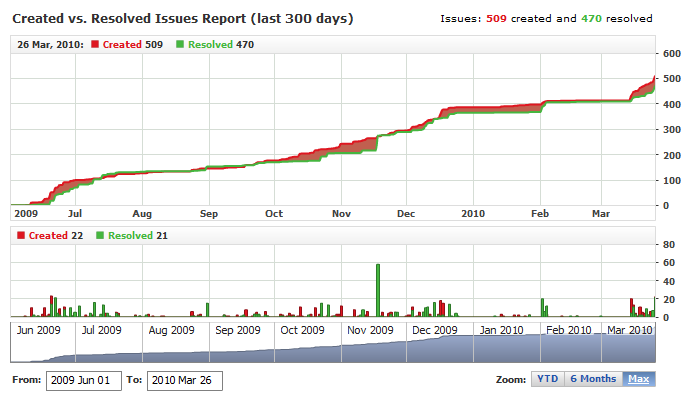700x400 pixels.
Task: Choose the Max zoom button
Action: click(x=638, y=379)
